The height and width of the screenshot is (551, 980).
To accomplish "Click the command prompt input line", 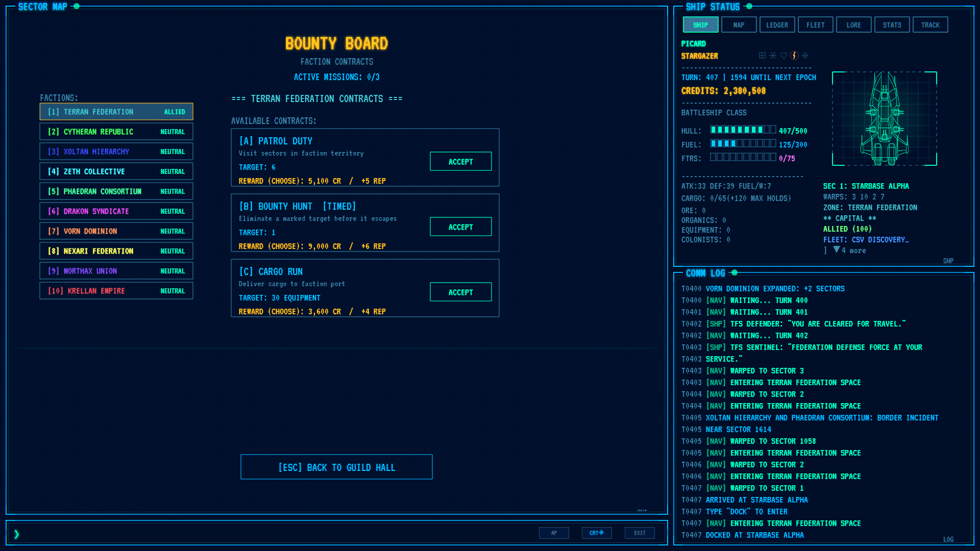I will coord(276,534).
